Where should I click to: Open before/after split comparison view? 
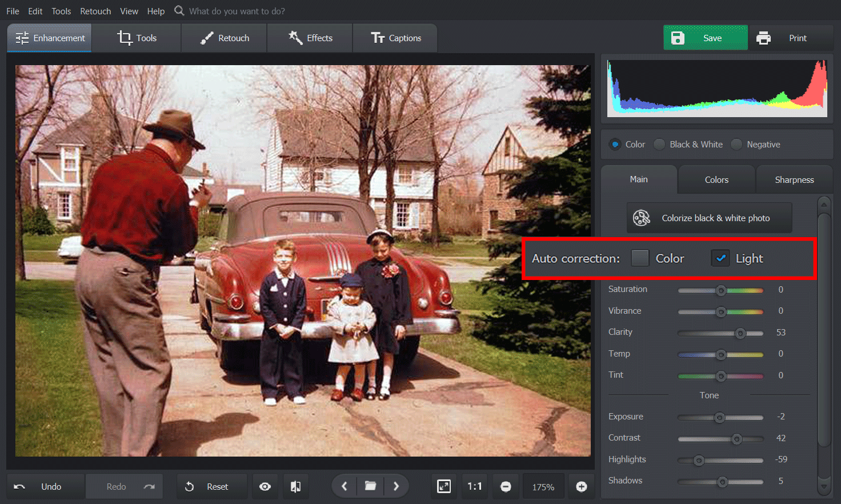coord(295,486)
